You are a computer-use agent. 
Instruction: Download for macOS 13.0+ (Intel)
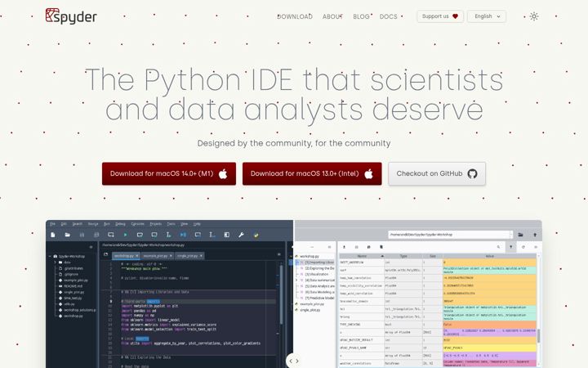[312, 173]
